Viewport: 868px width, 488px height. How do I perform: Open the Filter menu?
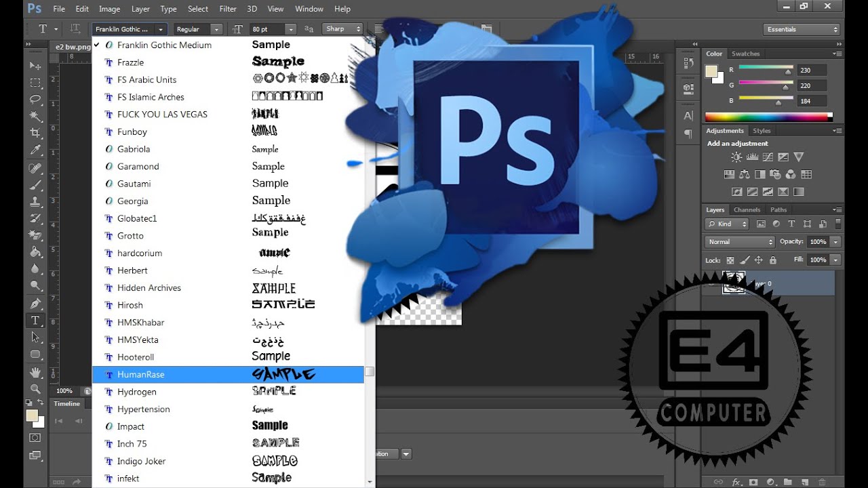228,9
